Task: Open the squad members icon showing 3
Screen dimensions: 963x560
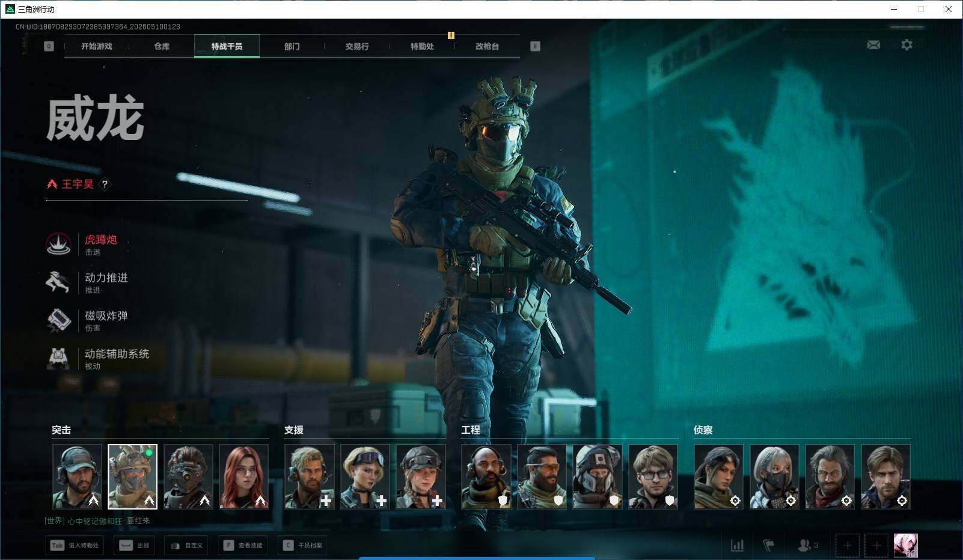Action: tap(808, 546)
